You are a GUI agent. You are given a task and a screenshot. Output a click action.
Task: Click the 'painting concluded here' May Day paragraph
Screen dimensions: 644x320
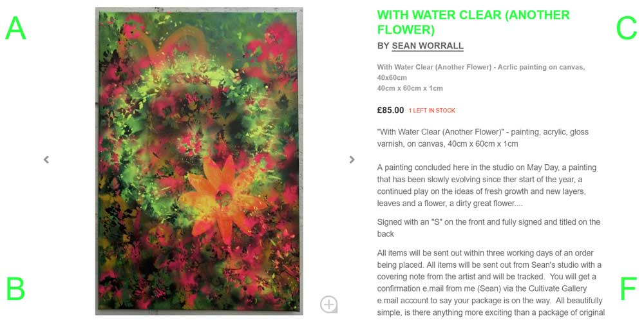point(486,185)
